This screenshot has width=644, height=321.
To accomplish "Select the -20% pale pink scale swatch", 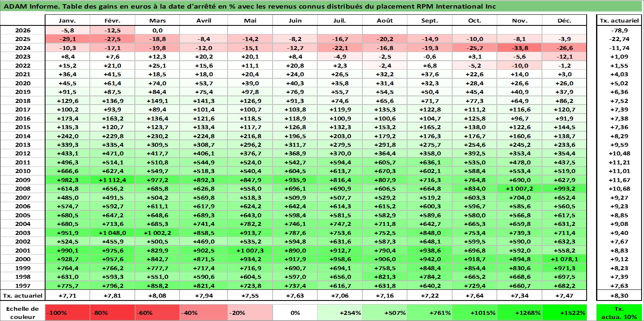I will (x=250, y=312).
